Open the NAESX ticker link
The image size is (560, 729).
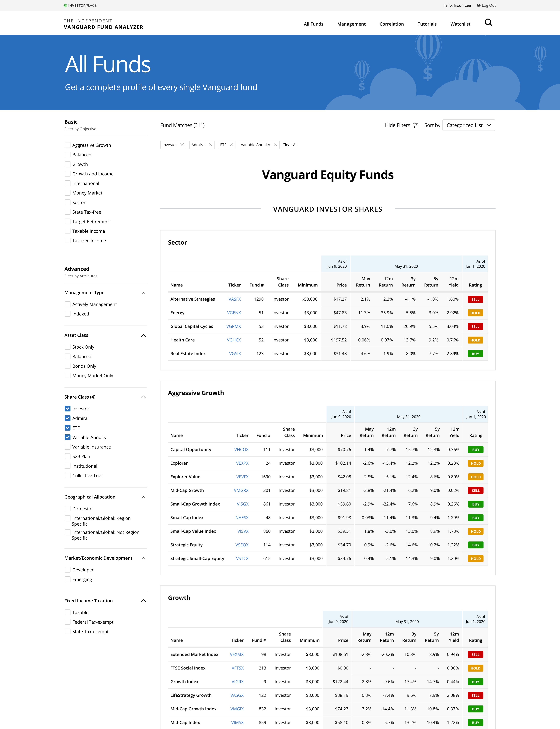(x=242, y=518)
